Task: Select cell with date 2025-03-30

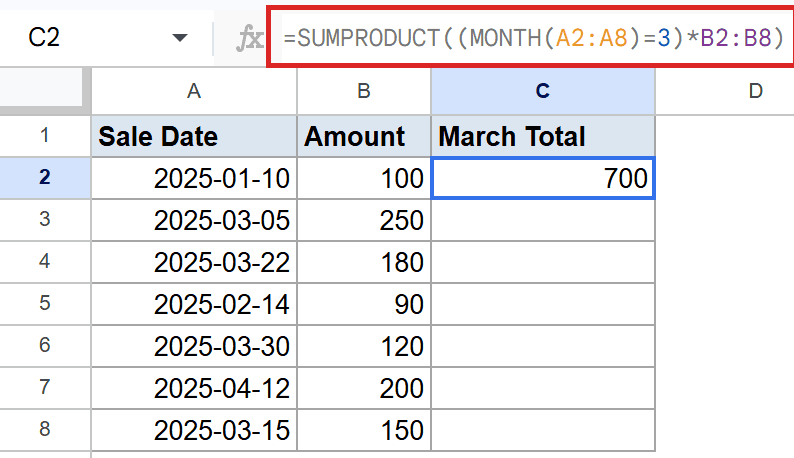Action: tap(194, 346)
